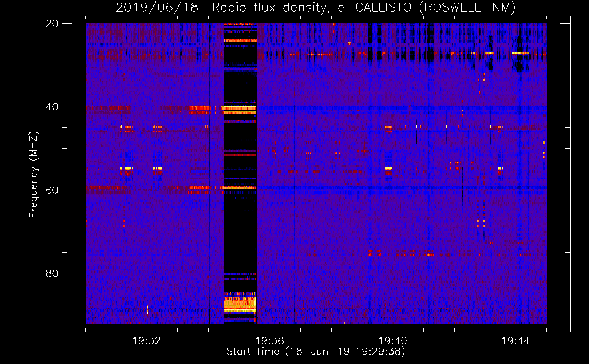Click the 60 MHz frequency tick label

pyautogui.click(x=52, y=190)
